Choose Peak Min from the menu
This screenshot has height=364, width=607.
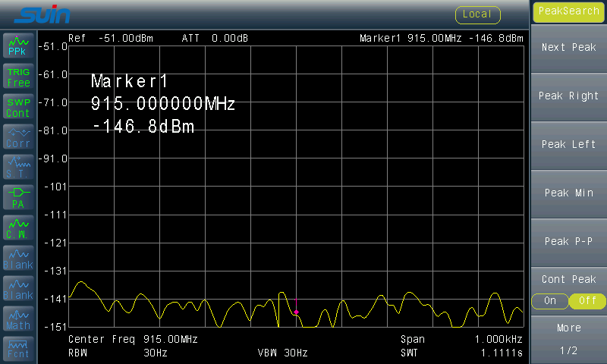pyautogui.click(x=568, y=193)
